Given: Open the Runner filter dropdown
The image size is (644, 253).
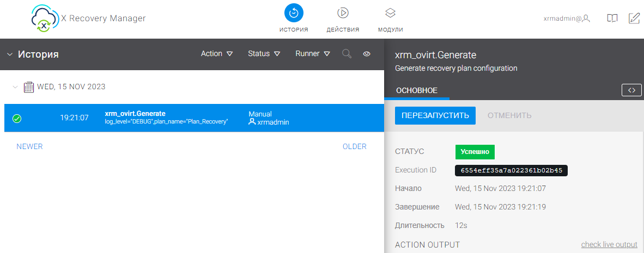Looking at the screenshot, I should coord(313,54).
